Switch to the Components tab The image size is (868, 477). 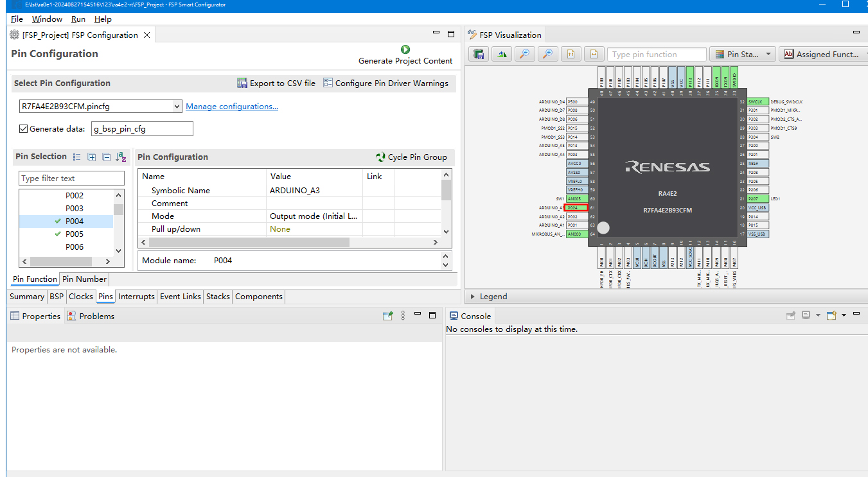point(259,297)
